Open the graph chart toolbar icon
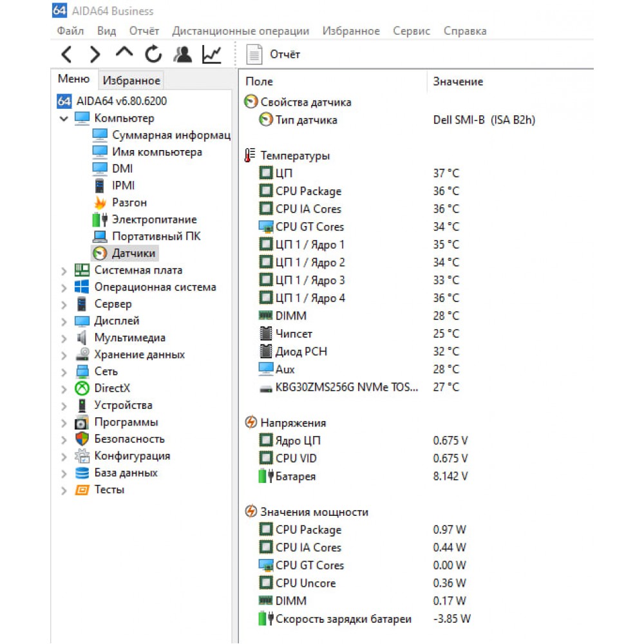 (x=212, y=54)
